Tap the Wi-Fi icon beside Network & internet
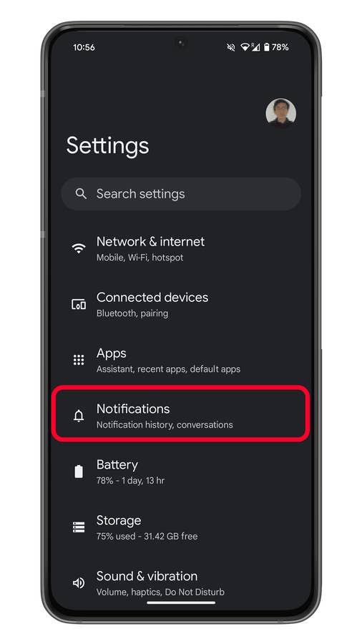 [x=79, y=248]
